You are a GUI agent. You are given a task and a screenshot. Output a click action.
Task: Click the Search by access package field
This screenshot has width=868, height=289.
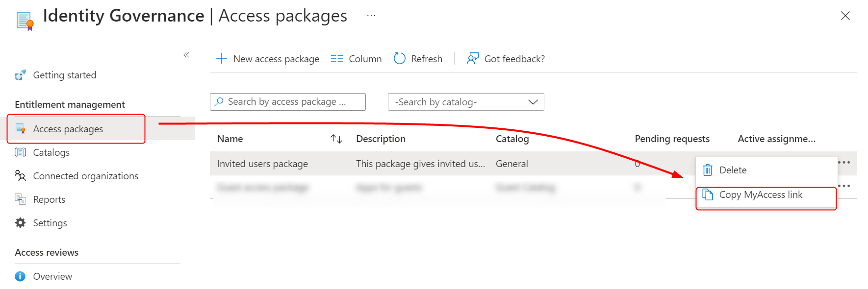(x=288, y=102)
